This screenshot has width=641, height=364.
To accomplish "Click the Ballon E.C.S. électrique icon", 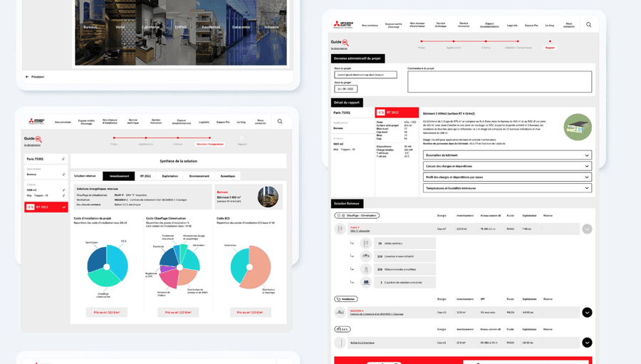I will (340, 343).
